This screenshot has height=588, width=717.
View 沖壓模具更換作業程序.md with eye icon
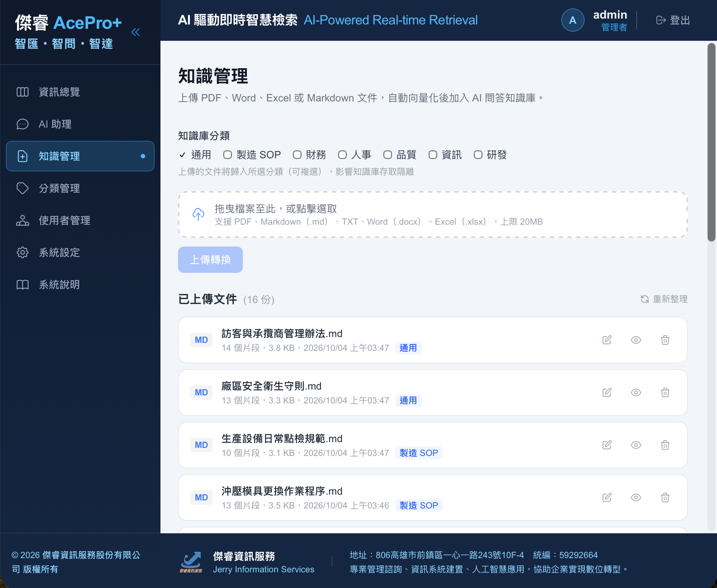(x=636, y=498)
